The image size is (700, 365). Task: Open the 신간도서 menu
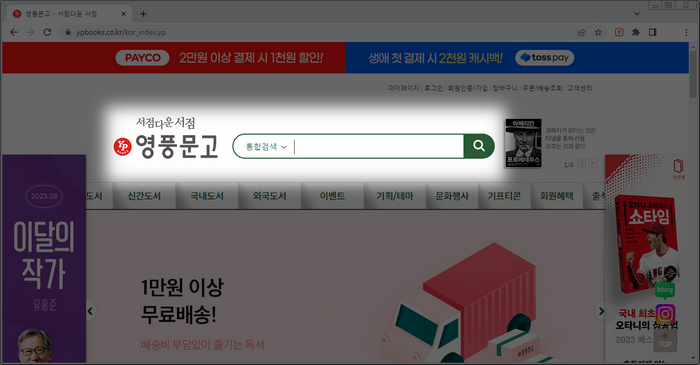(x=144, y=196)
